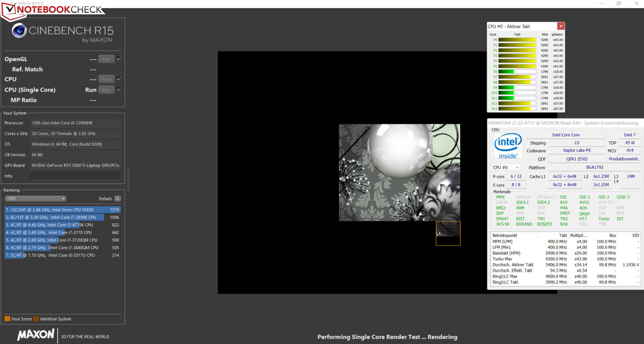The image size is (644, 344).
Task: Click the TDP value 45 W
Action: (630, 143)
